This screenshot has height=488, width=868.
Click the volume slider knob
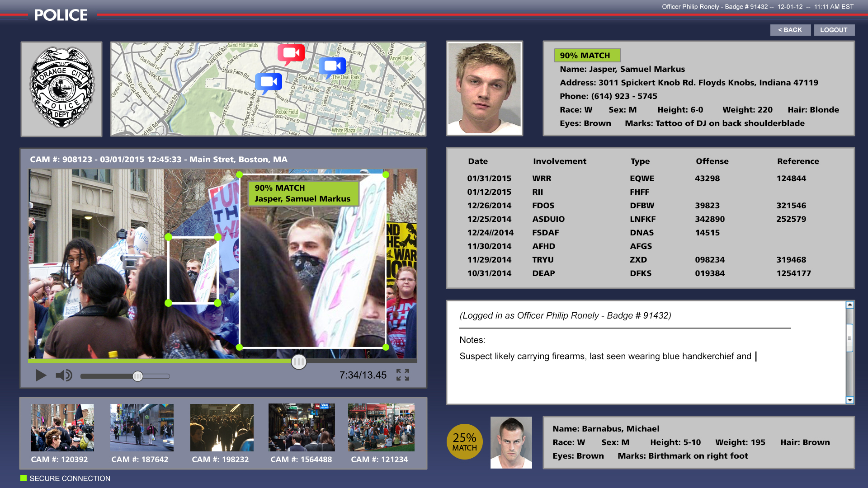(x=138, y=376)
